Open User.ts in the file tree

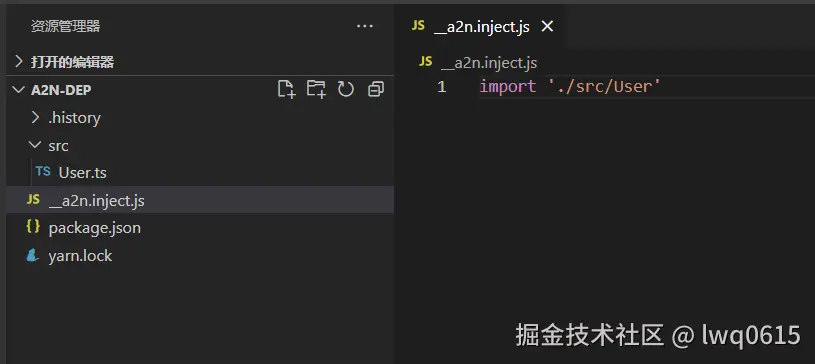tap(83, 173)
